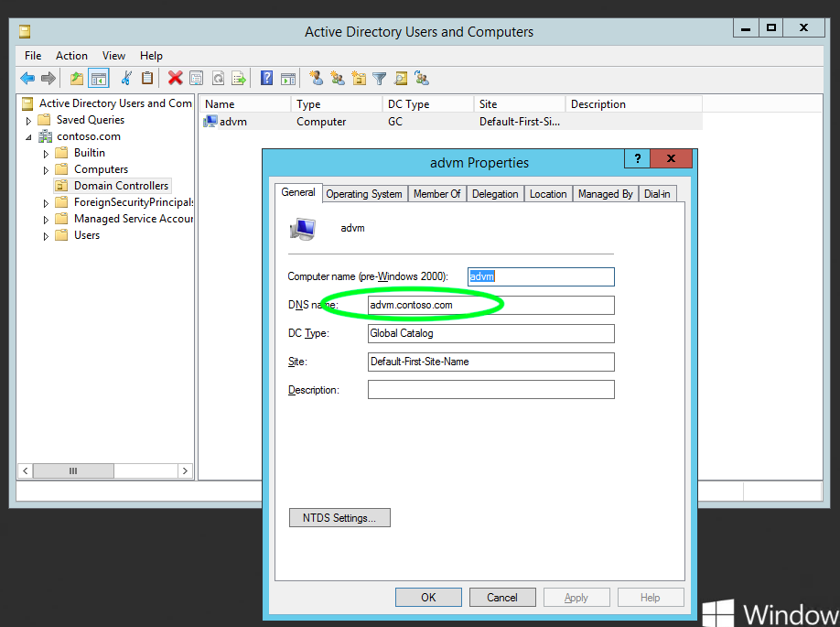Screen dimensions: 840x627
Task: Switch to the Member Of tab
Action: pos(436,193)
